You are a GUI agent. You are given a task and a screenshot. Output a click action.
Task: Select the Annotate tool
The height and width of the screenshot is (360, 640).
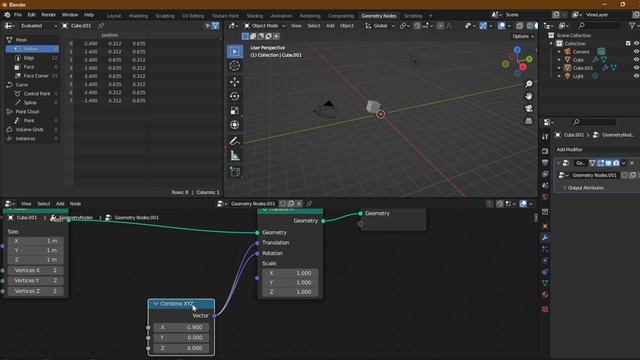(235, 141)
